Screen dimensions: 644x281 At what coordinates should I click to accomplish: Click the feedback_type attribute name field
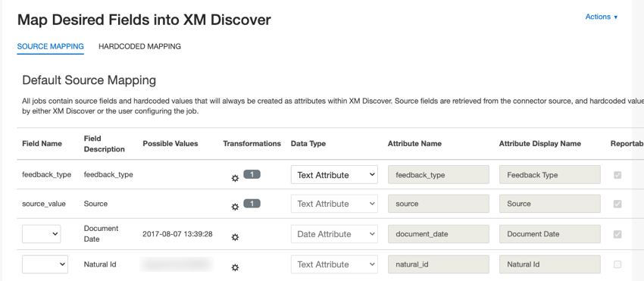coord(438,175)
